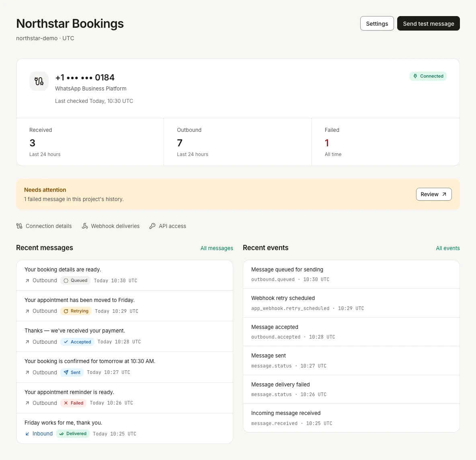Click the Outbound count 7
The height and width of the screenshot is (460, 476).
[x=180, y=143]
